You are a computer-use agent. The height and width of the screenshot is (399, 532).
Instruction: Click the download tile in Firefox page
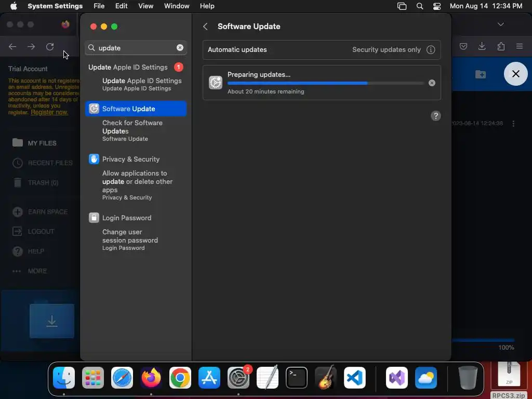pos(52,321)
